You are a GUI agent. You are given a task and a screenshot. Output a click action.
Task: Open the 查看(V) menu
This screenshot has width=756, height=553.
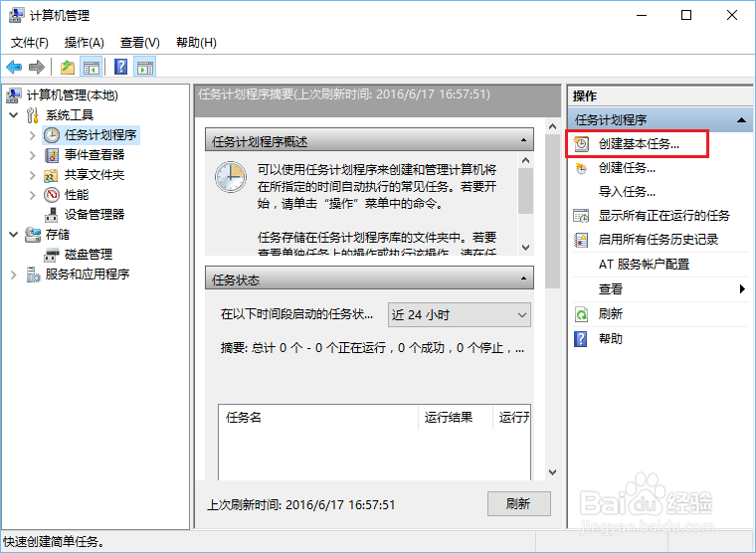point(140,43)
